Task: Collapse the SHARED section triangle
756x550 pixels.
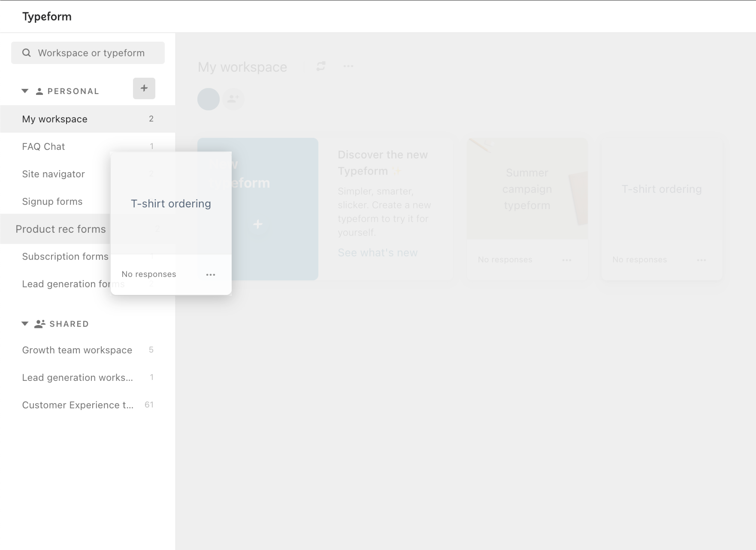Action: (25, 324)
